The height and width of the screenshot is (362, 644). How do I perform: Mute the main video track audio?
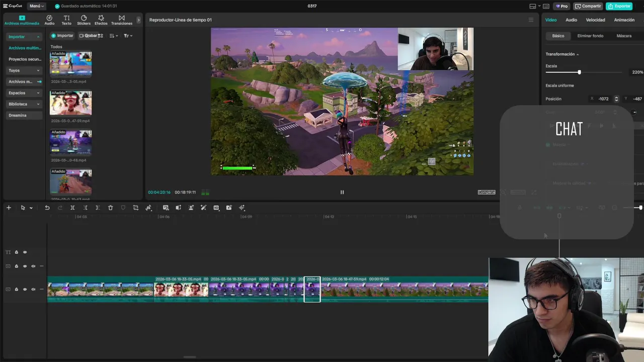pyautogui.click(x=33, y=289)
